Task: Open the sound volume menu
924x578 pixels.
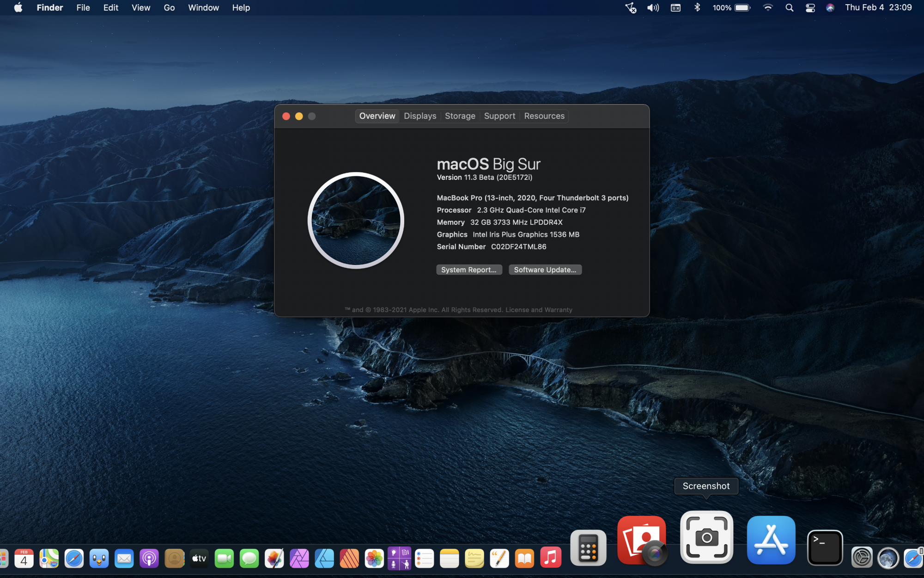Action: point(653,8)
